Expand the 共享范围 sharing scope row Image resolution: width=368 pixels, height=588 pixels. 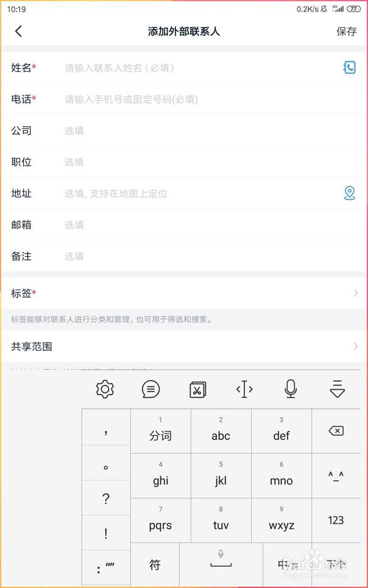point(184,346)
